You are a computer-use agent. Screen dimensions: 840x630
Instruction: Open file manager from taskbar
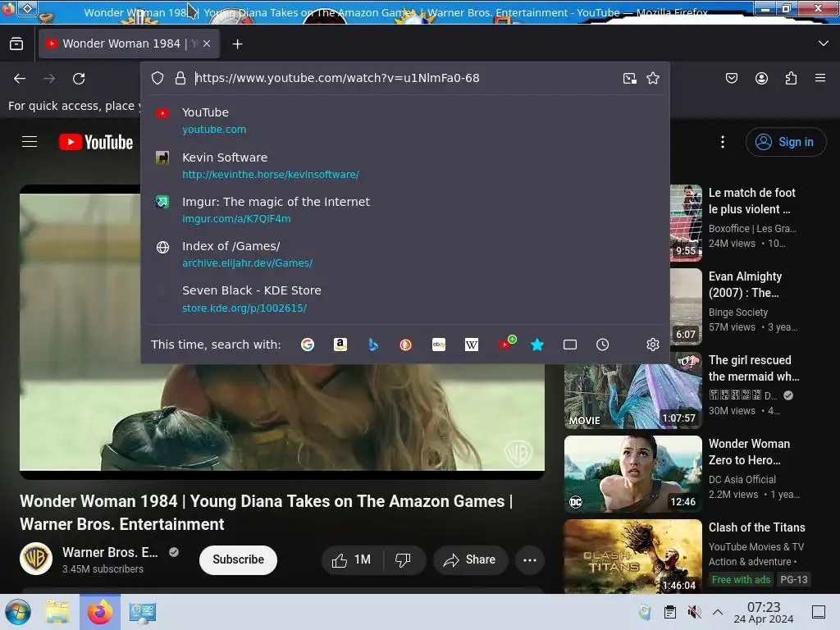[57, 612]
